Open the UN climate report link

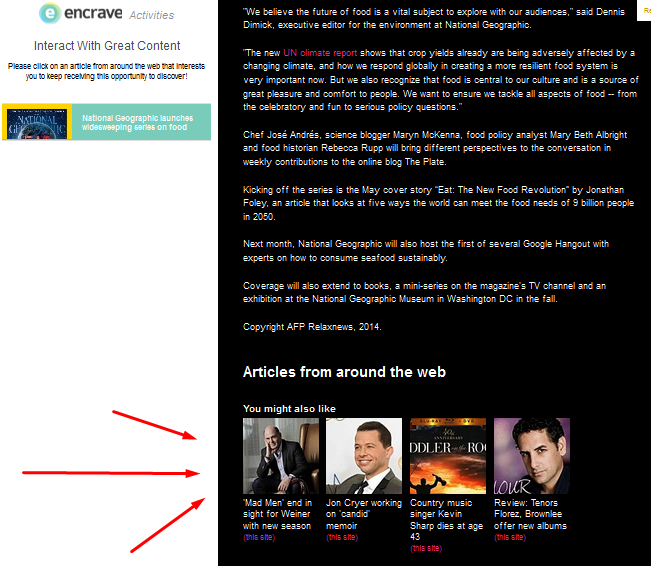(x=320, y=53)
